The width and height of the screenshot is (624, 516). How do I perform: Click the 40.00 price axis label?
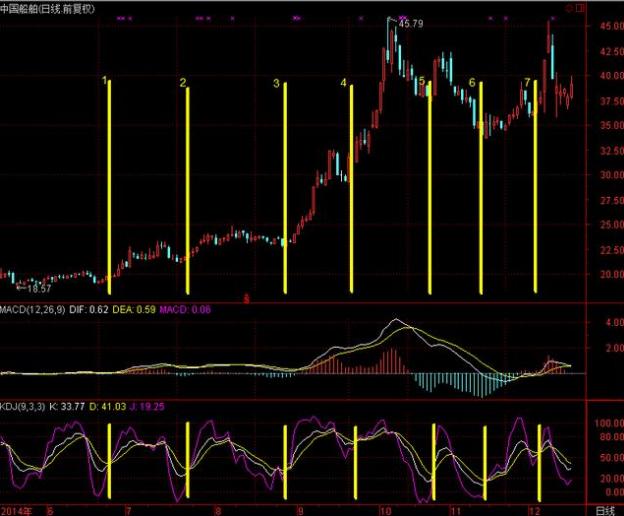(x=612, y=76)
